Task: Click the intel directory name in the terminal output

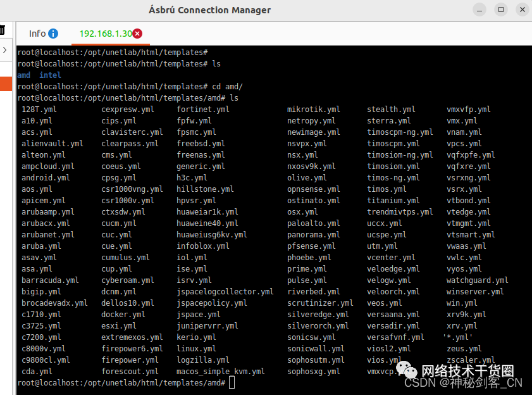Action: click(50, 75)
